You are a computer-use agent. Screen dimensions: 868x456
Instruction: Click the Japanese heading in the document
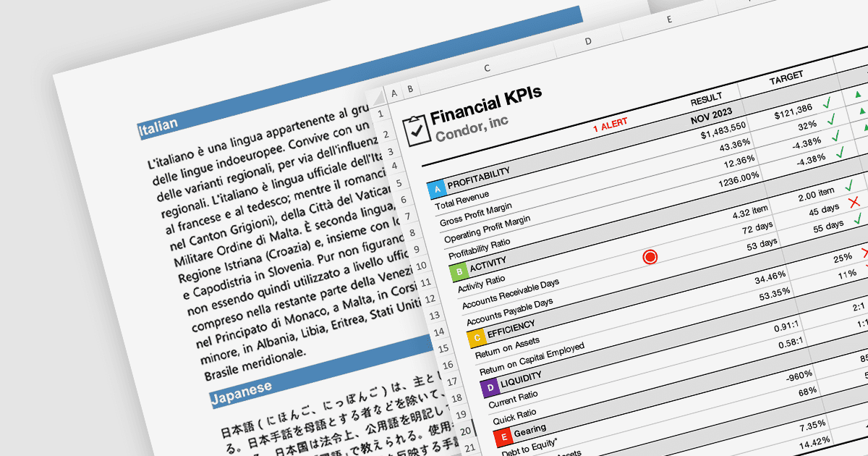coord(242,391)
